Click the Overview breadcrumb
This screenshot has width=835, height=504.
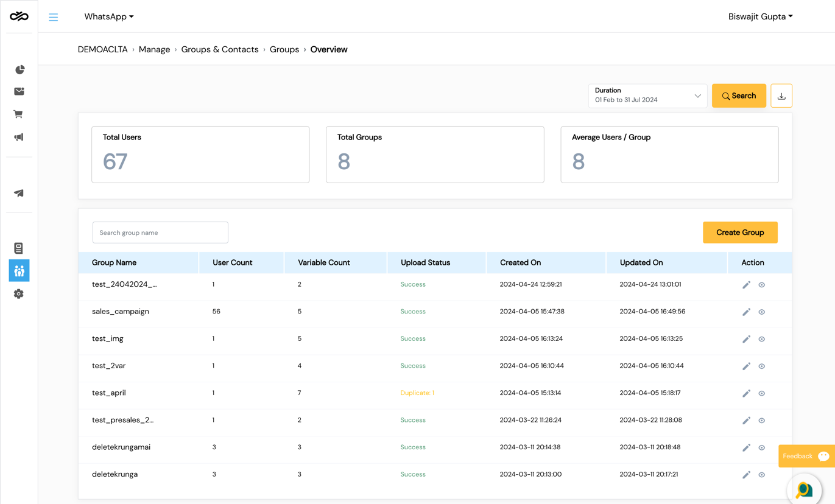coord(329,49)
